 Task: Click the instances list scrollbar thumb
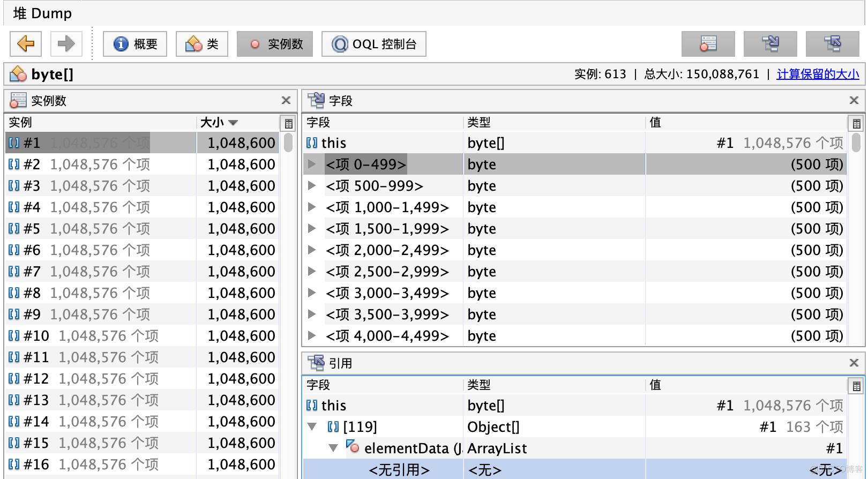(x=288, y=143)
